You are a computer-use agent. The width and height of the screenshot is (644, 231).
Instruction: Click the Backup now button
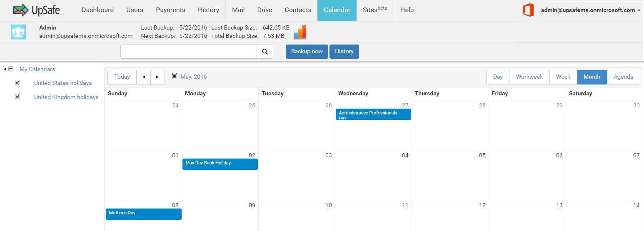307,52
